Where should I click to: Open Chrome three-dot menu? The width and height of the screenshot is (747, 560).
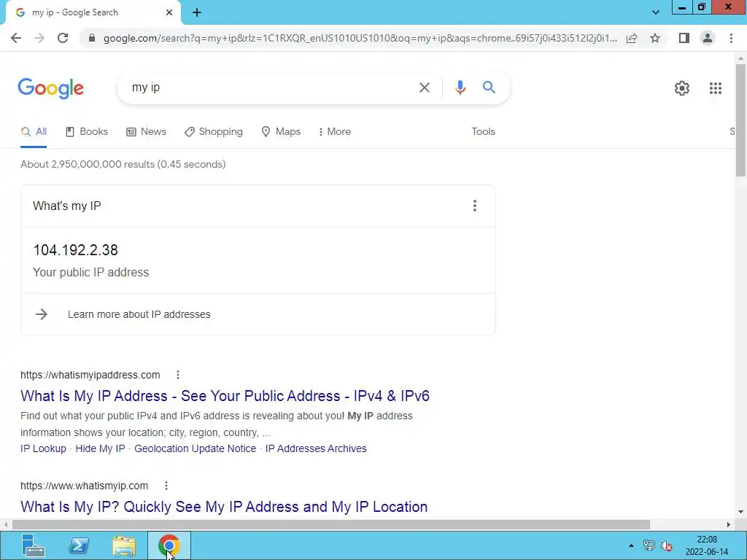[731, 38]
